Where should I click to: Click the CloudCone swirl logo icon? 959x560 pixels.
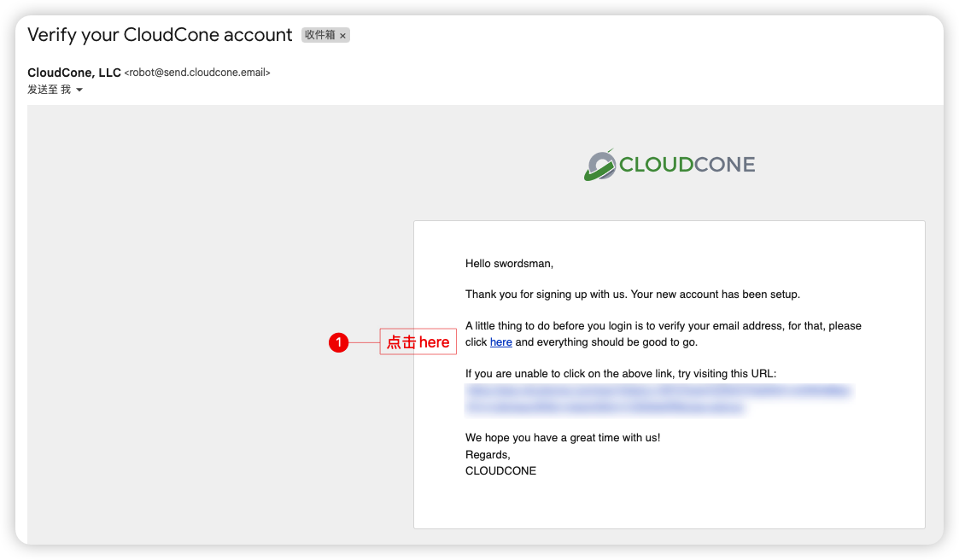click(x=600, y=165)
